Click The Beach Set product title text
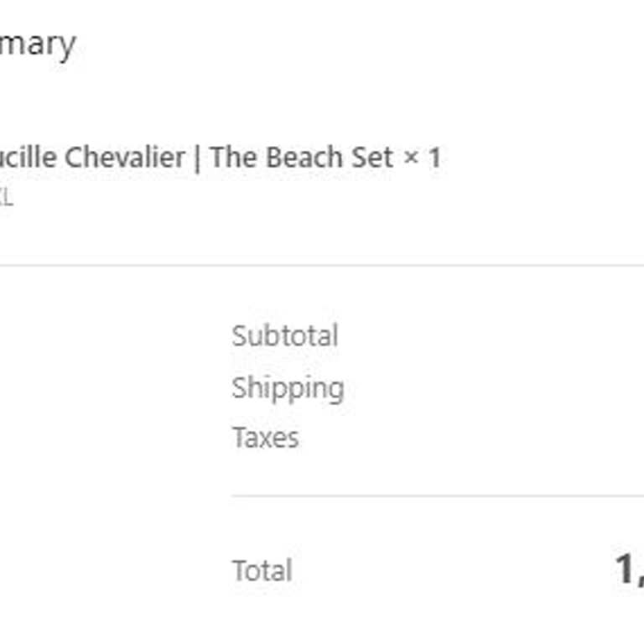Viewport: 644px width, 644px height. tap(301, 157)
